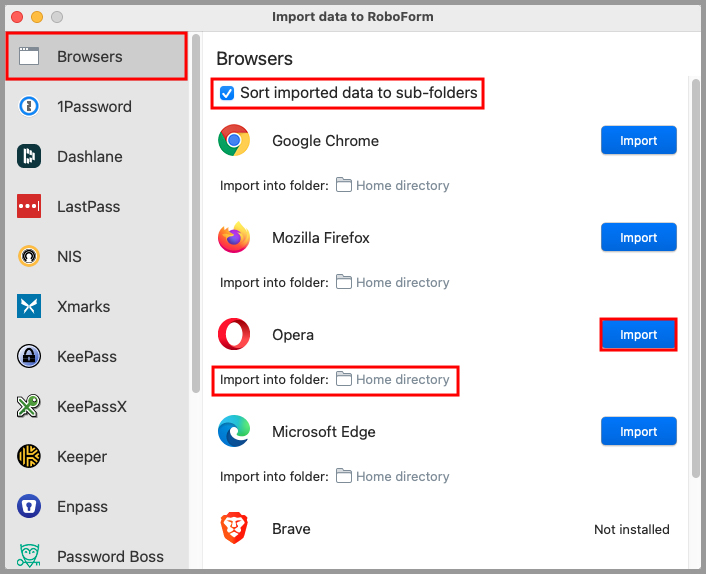Viewport: 706px width, 574px height.
Task: Switch to the Xmarks import source
Action: 96,307
